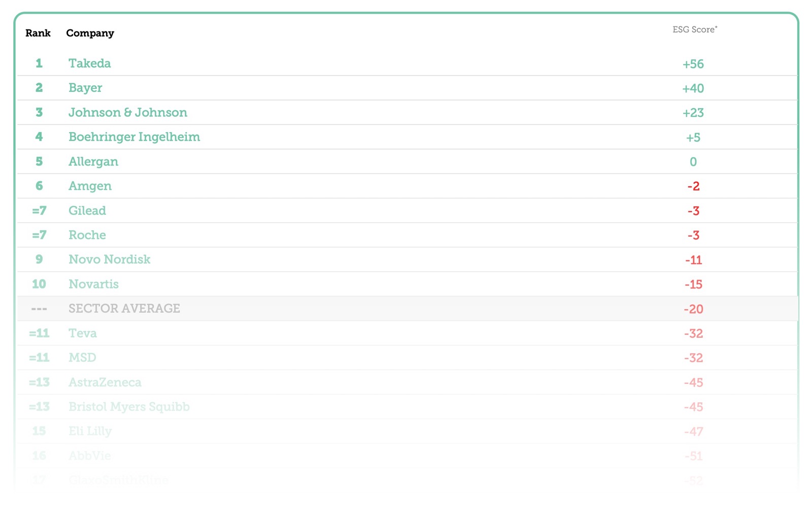Click the Amgen company name

(x=90, y=186)
